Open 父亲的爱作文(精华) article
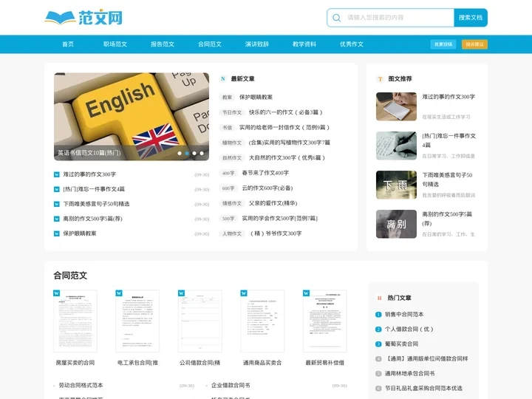The width and height of the screenshot is (532, 399). click(x=273, y=203)
